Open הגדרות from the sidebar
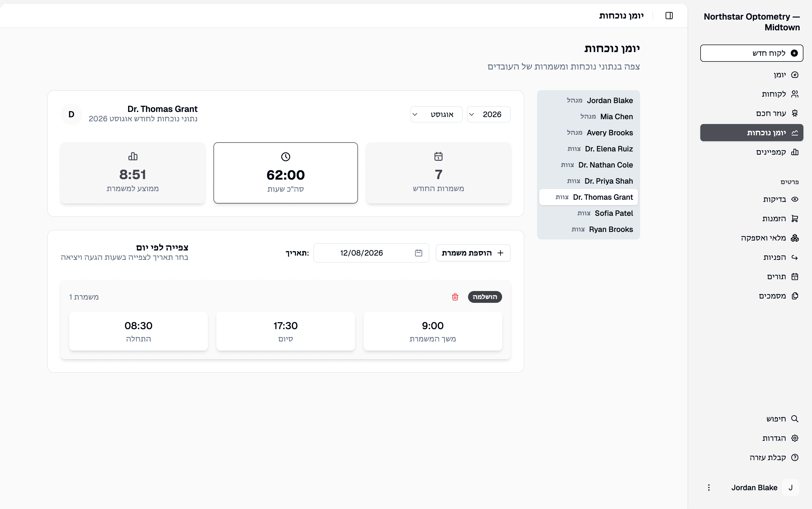The image size is (812, 509). pos(752,438)
